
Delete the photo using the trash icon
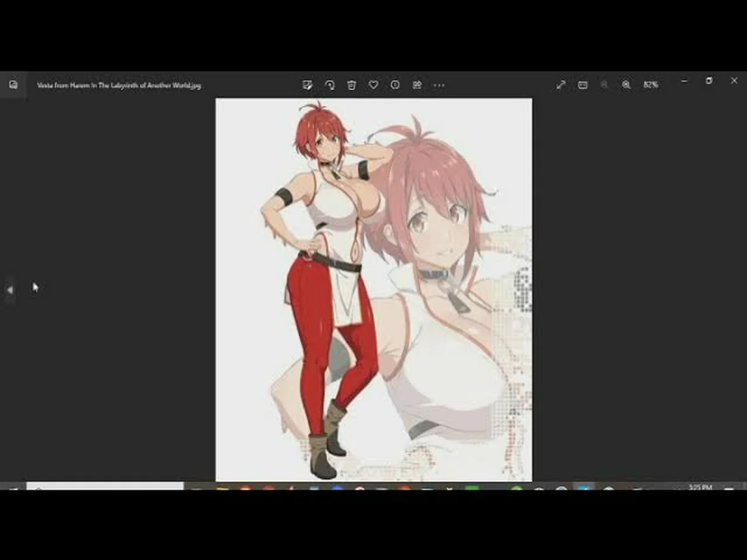(x=351, y=85)
